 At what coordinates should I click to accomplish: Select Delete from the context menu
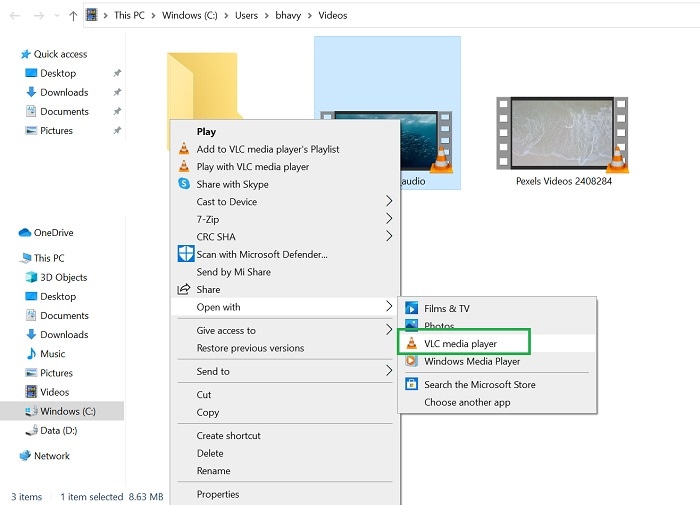285,453
